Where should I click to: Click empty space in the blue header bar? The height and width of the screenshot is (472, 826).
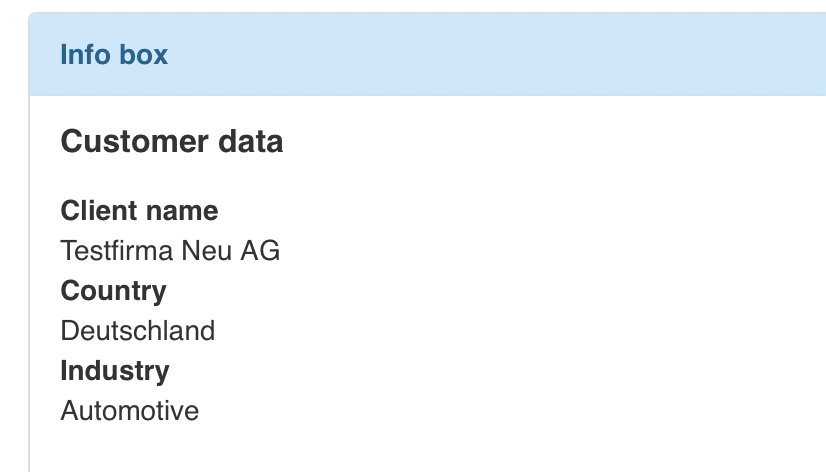pos(500,54)
